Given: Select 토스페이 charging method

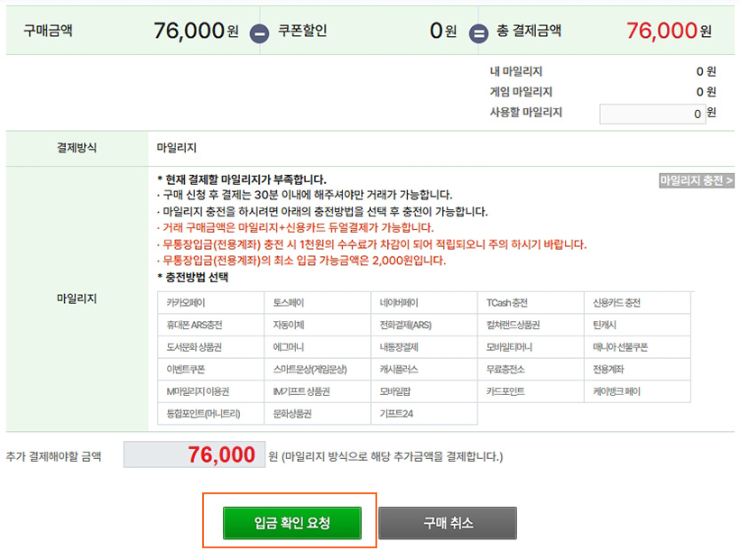Looking at the screenshot, I should (289, 303).
